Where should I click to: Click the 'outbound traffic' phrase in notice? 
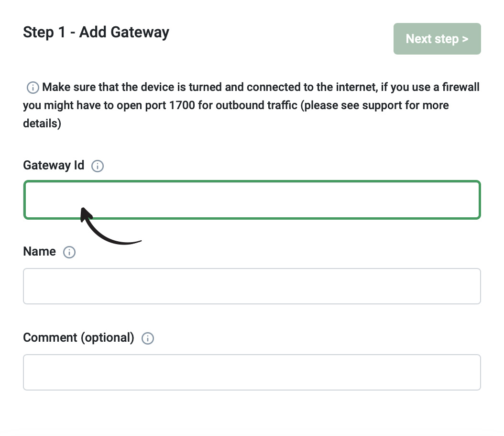tap(256, 105)
